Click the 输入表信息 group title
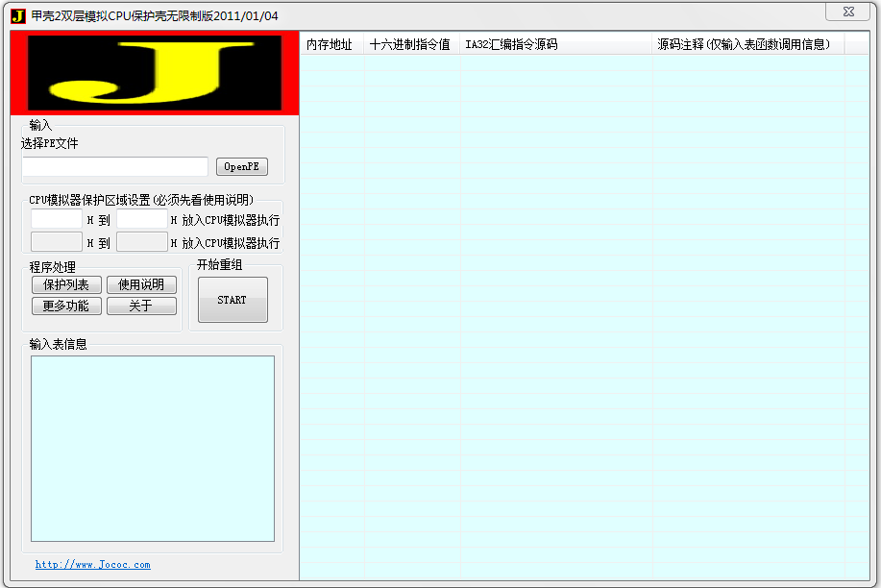Screen dimensions: 881x588 click(58, 344)
